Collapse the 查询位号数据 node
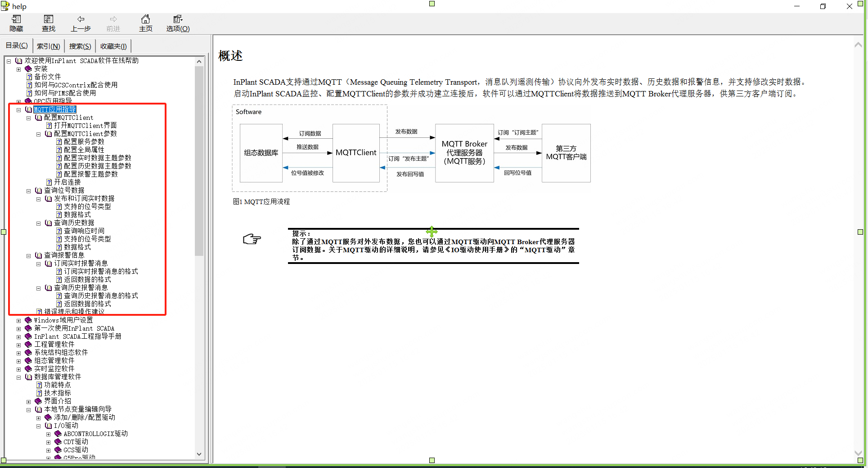 28,191
